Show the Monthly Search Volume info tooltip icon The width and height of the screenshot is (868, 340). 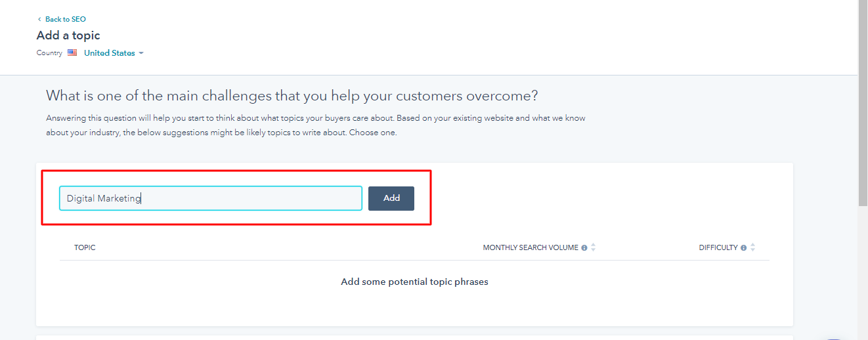click(x=584, y=248)
